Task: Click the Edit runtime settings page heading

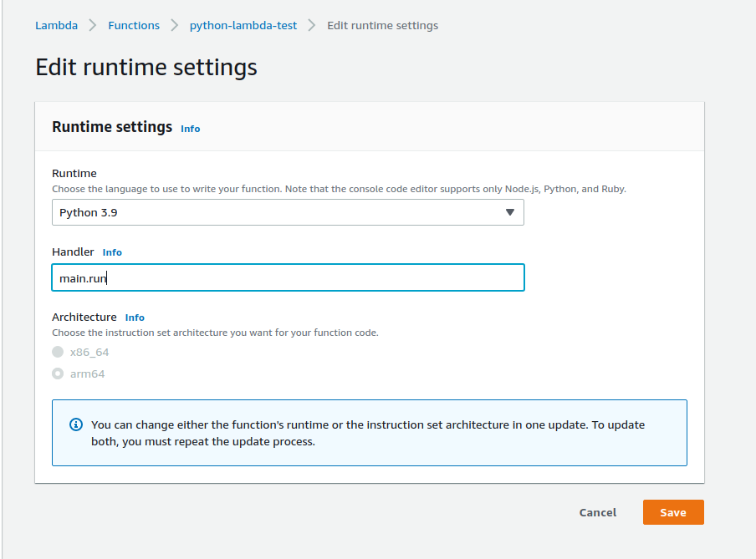Action: [146, 67]
